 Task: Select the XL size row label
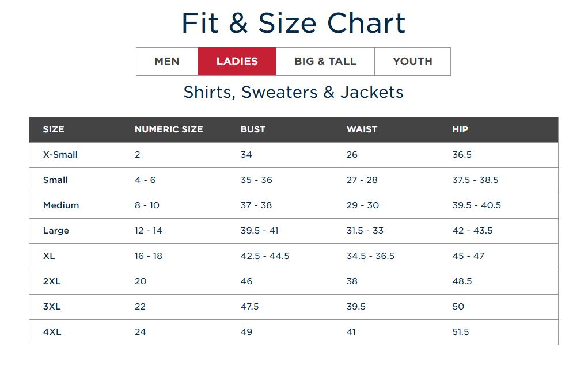[x=49, y=256]
